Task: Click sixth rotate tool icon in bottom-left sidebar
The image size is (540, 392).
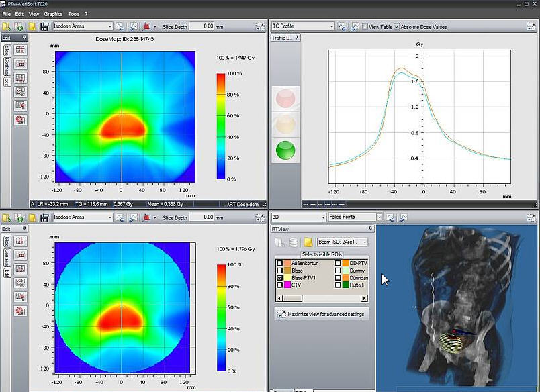Action: coord(20,311)
